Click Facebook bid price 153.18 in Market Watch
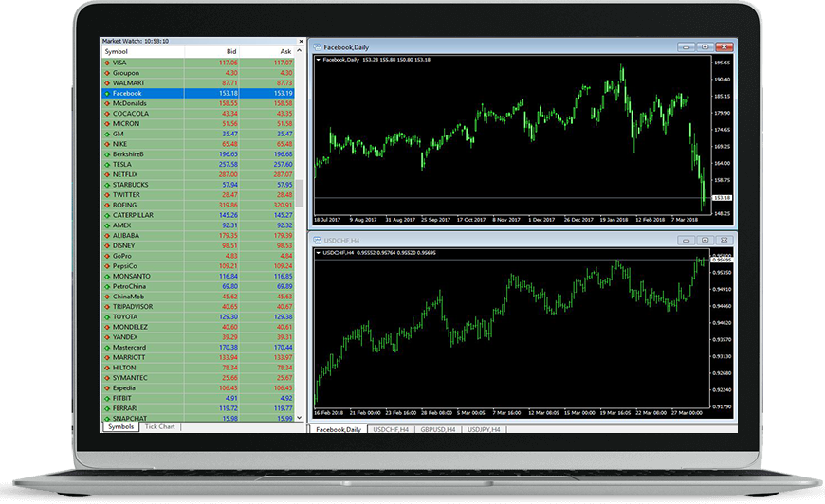 pyautogui.click(x=228, y=93)
